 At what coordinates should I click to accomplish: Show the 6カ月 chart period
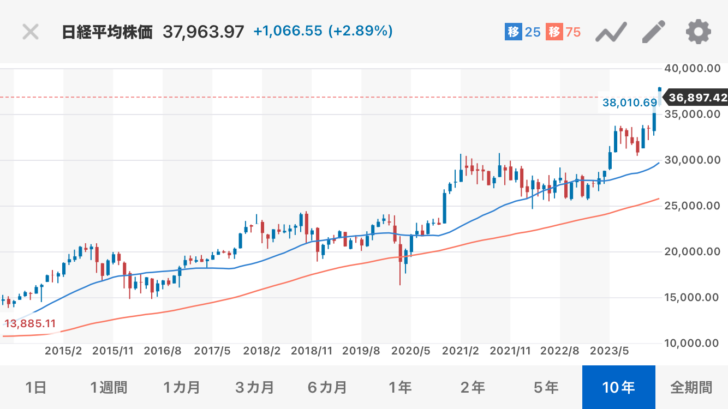coord(327,387)
